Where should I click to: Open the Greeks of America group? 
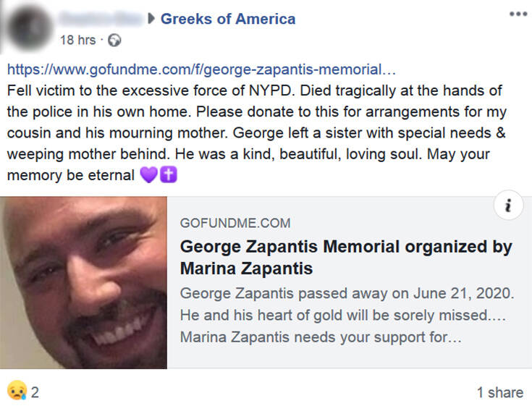228,20
